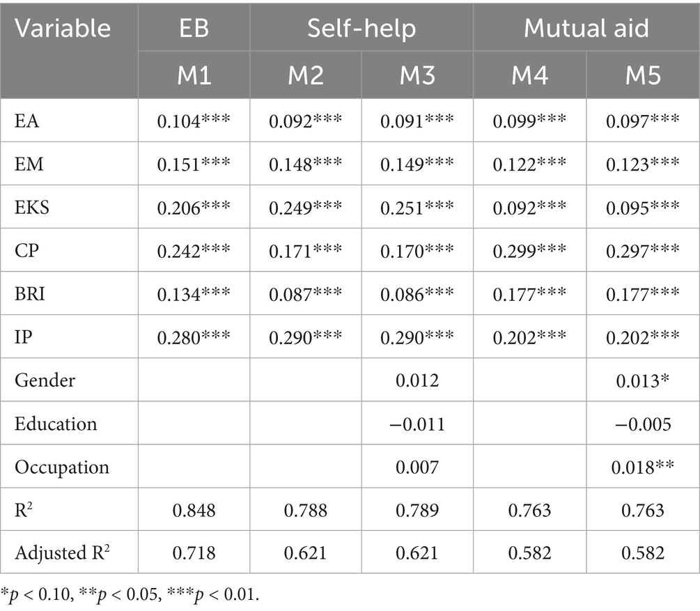Select the R² value 0.848
The height and width of the screenshot is (611, 700).
194,511
